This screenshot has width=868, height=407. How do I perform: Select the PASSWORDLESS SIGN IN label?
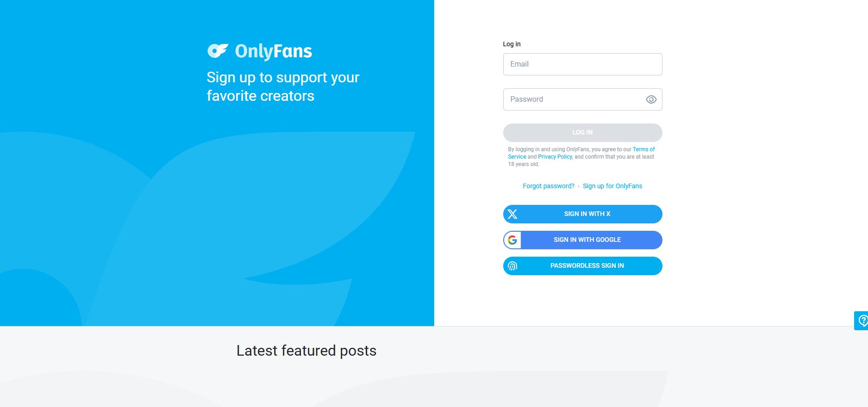click(x=587, y=266)
